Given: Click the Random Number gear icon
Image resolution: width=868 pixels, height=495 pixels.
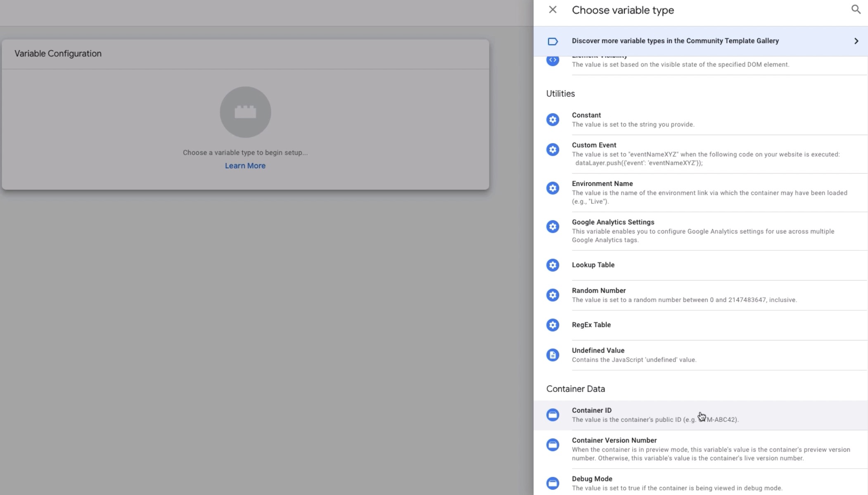Looking at the screenshot, I should [553, 295].
